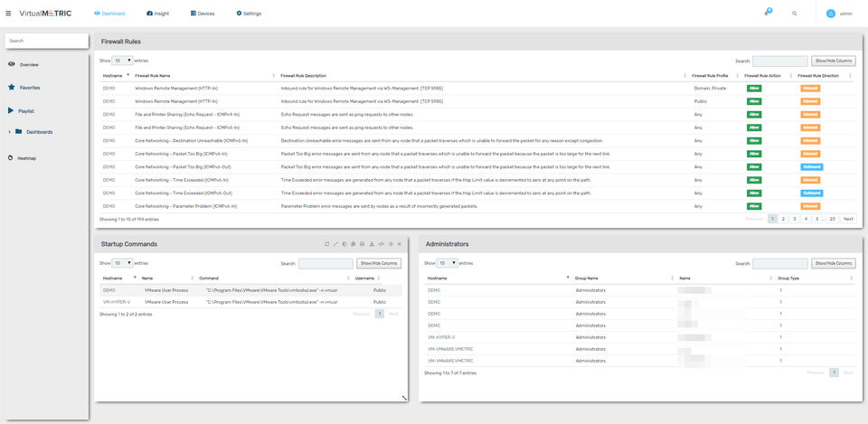Open Startup Commands entries count dropdown

[x=122, y=263]
